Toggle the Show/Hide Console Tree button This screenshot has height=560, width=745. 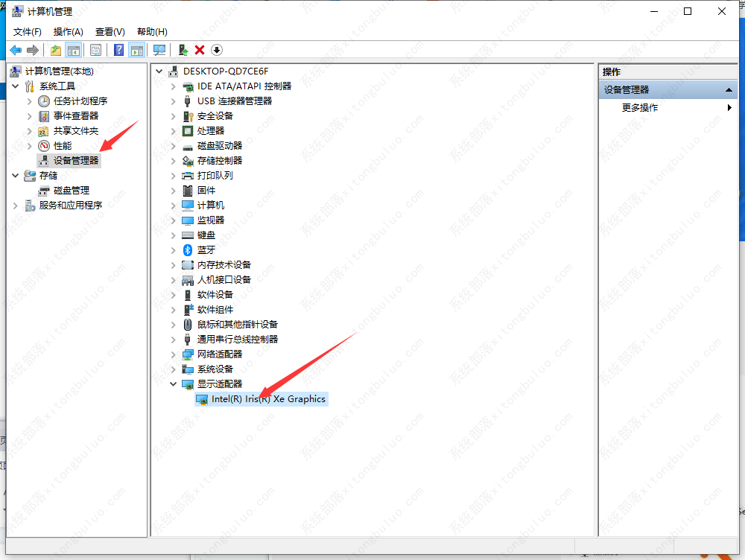[74, 50]
